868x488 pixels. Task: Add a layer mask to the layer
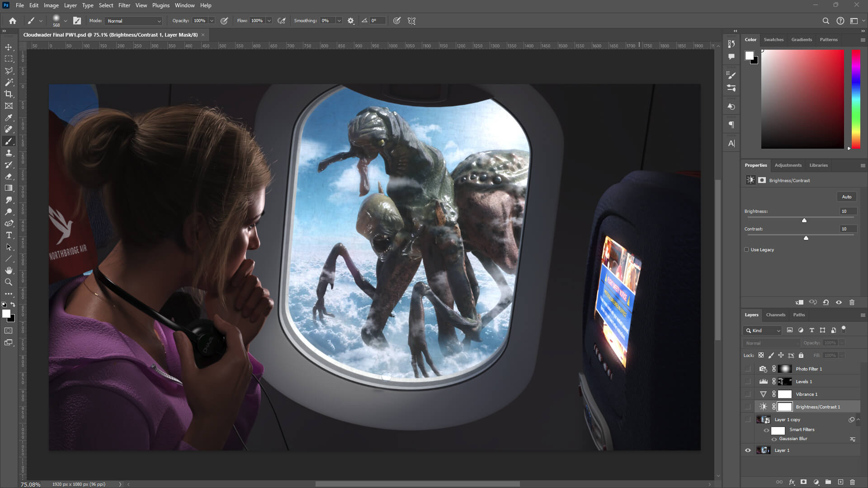(x=803, y=482)
